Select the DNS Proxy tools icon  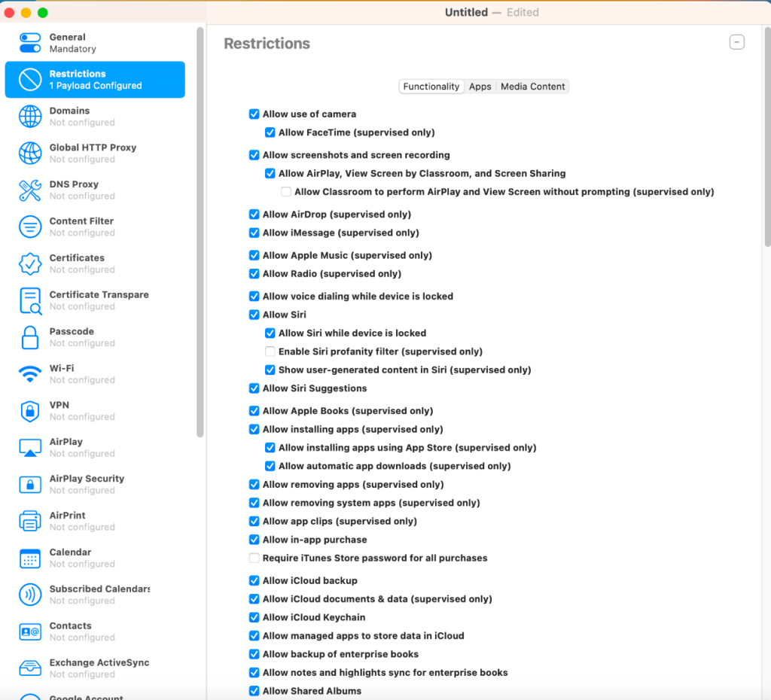tap(30, 190)
